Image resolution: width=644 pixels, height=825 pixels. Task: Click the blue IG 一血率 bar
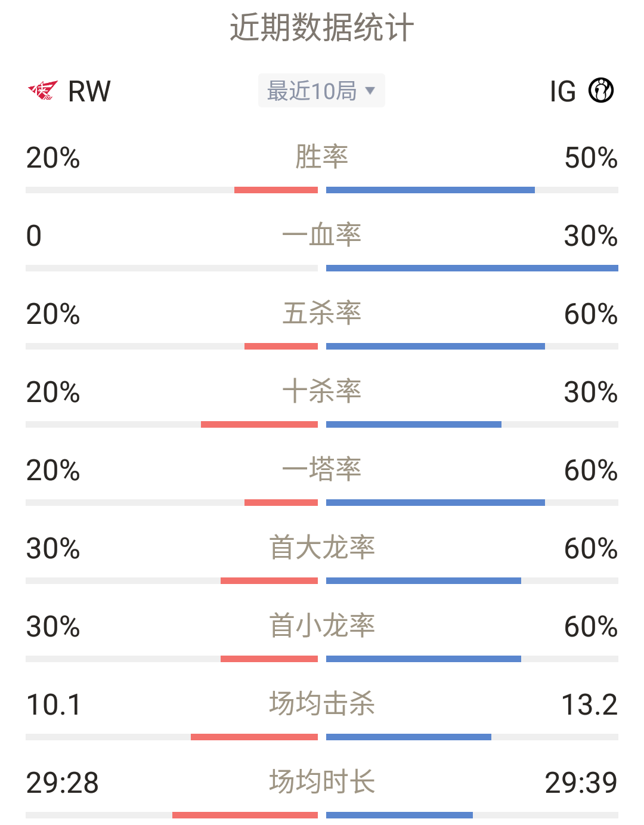472,268
